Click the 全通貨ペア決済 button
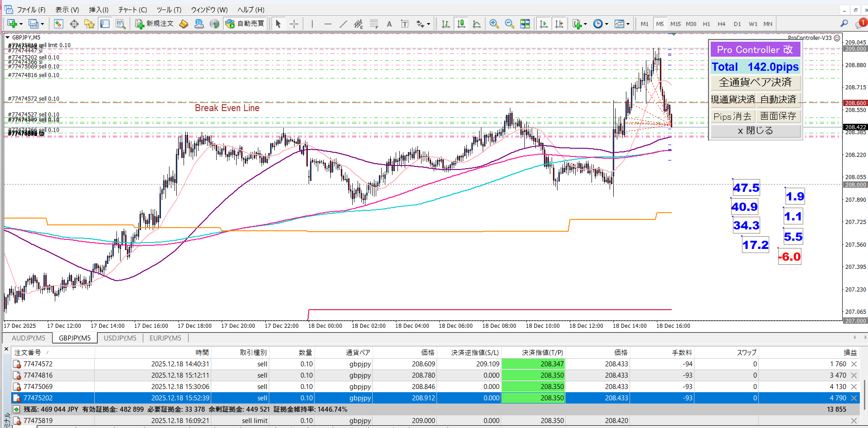This screenshot has height=428, width=868. [x=755, y=83]
